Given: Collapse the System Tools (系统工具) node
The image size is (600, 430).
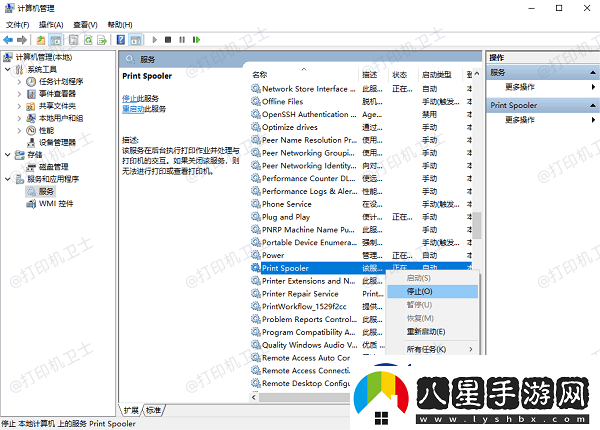Looking at the screenshot, I should coord(8,69).
